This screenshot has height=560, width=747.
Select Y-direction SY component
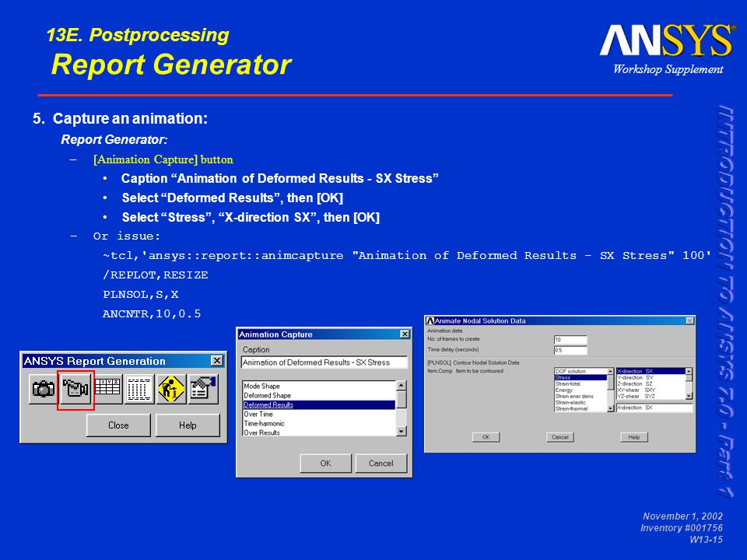tap(651, 377)
